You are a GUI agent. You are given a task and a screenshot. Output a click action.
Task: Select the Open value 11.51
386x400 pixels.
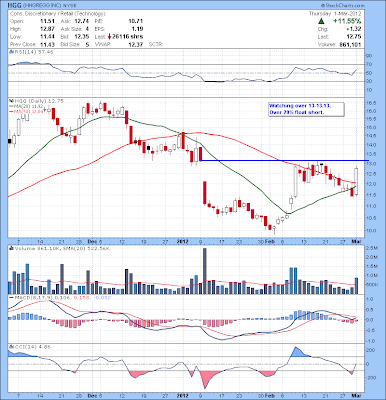[47, 21]
